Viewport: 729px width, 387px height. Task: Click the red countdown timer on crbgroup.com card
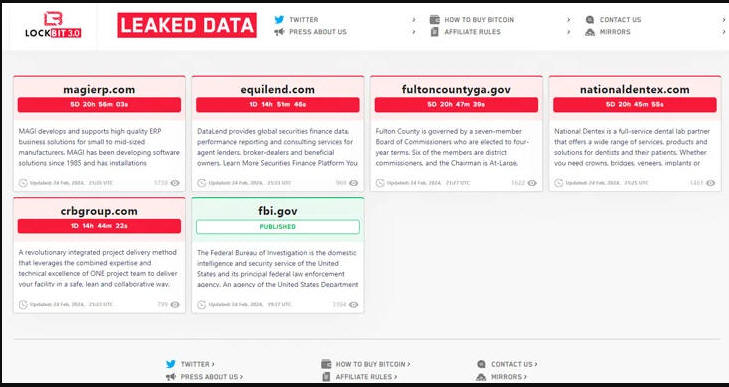[x=99, y=226]
